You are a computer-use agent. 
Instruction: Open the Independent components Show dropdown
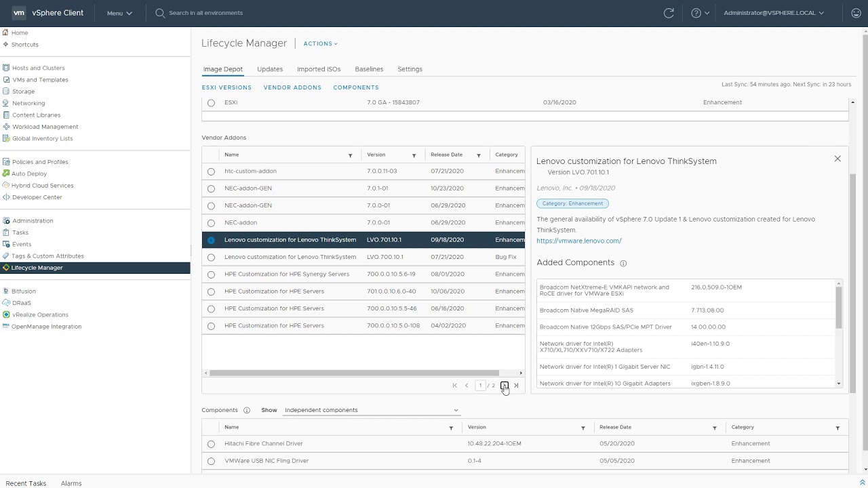371,410
